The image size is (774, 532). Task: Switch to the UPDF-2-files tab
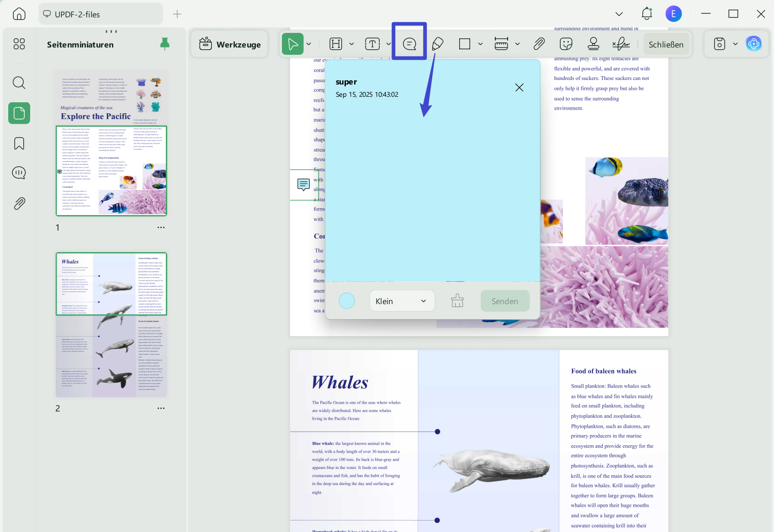click(101, 14)
